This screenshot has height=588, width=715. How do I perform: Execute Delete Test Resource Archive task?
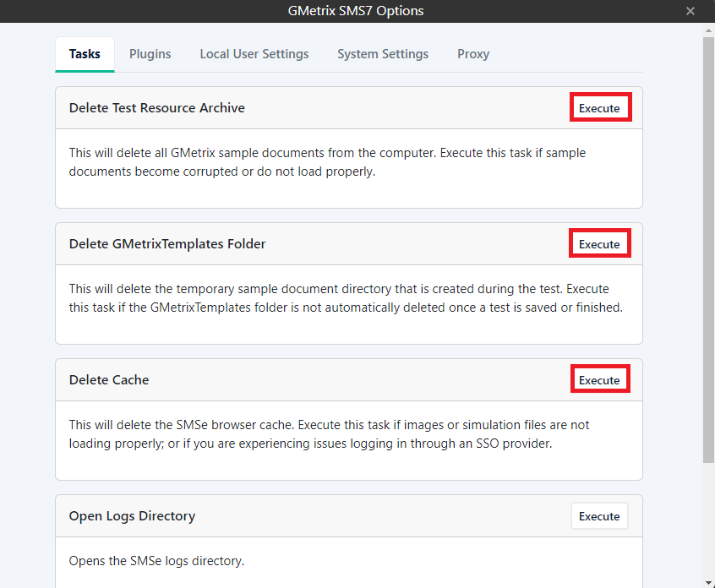point(600,107)
